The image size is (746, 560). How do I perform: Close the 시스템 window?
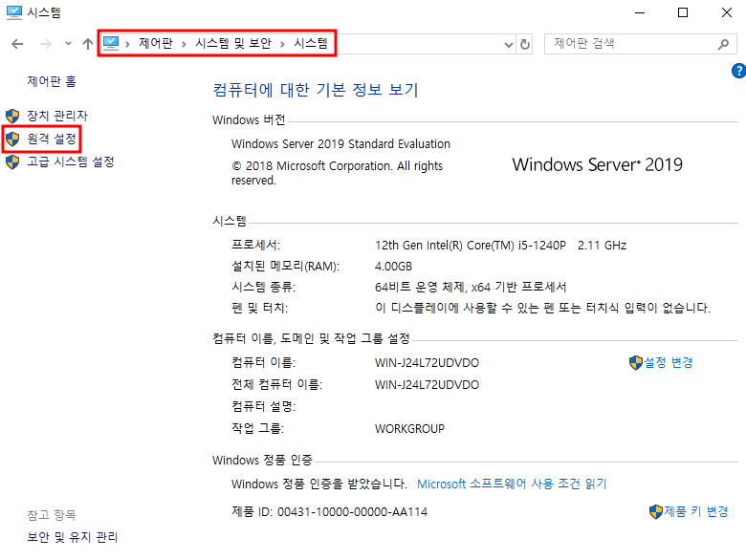727,12
